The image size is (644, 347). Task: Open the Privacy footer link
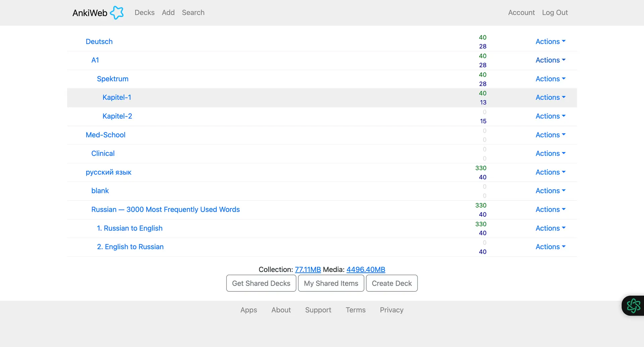coord(391,310)
